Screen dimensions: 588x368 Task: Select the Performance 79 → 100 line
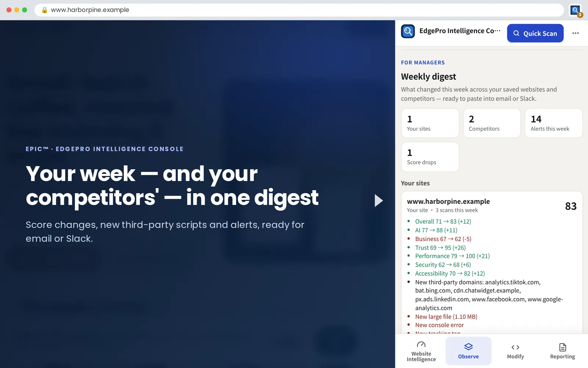452,256
